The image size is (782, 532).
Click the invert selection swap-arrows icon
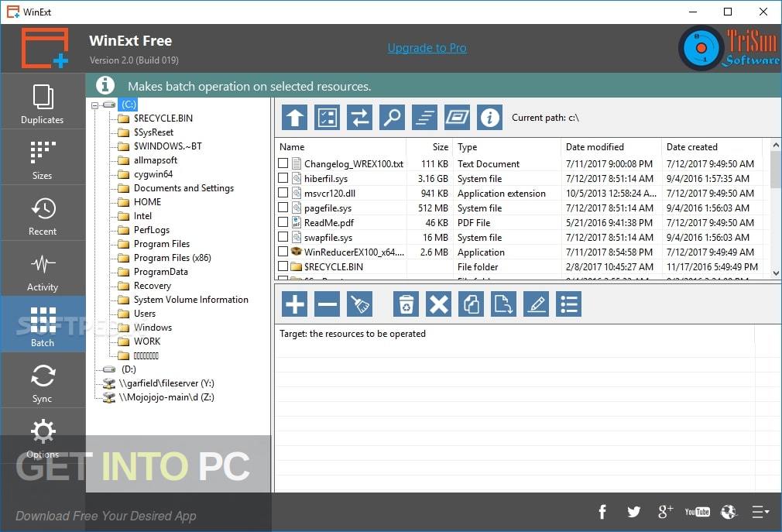tap(359, 117)
